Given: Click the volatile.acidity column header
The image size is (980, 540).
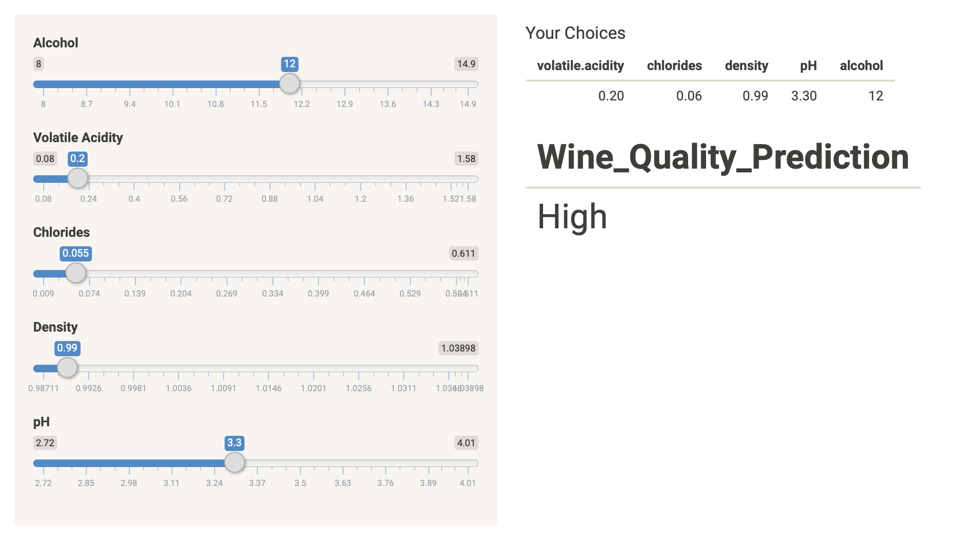Looking at the screenshot, I should (x=581, y=65).
